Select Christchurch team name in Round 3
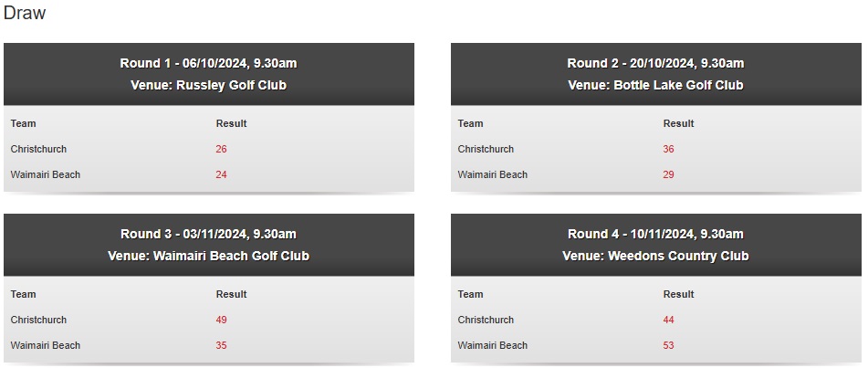This screenshot has width=868, height=368. coord(38,320)
